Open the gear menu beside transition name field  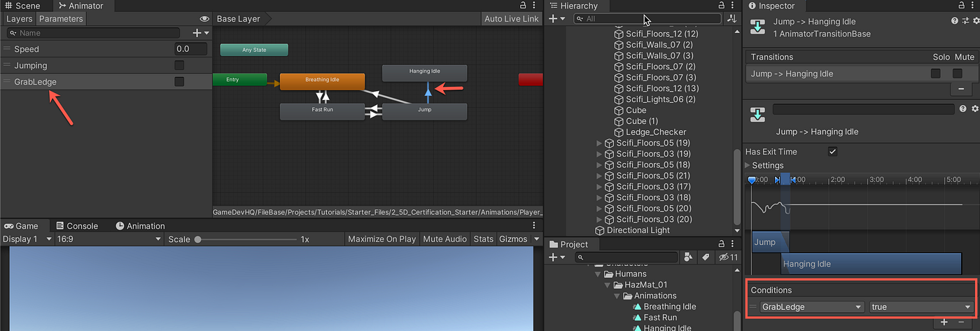point(974,109)
